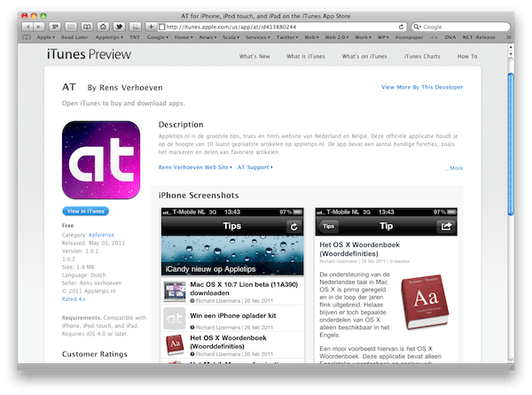Click the scrollbar up arrow
The height and width of the screenshot is (395, 532).
511,48
